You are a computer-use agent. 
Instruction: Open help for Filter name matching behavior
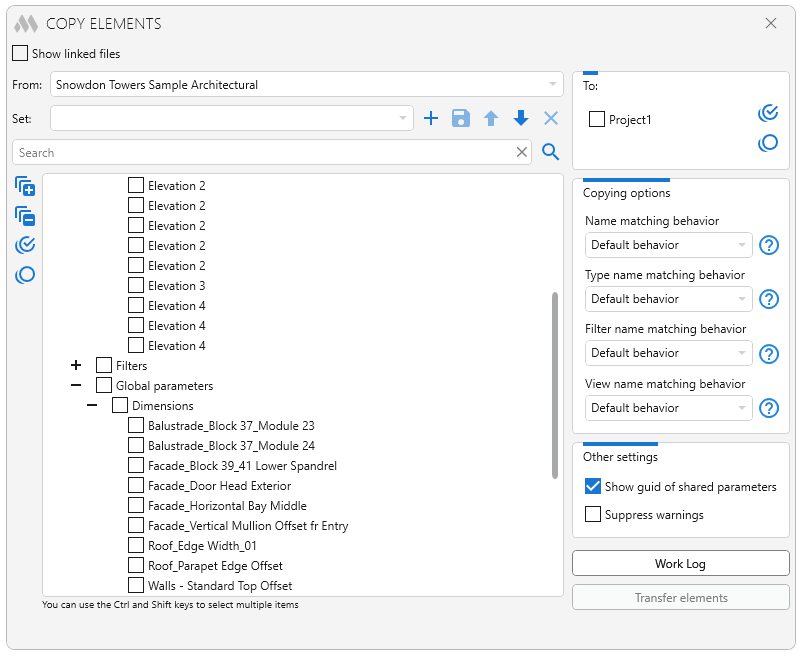tap(769, 354)
